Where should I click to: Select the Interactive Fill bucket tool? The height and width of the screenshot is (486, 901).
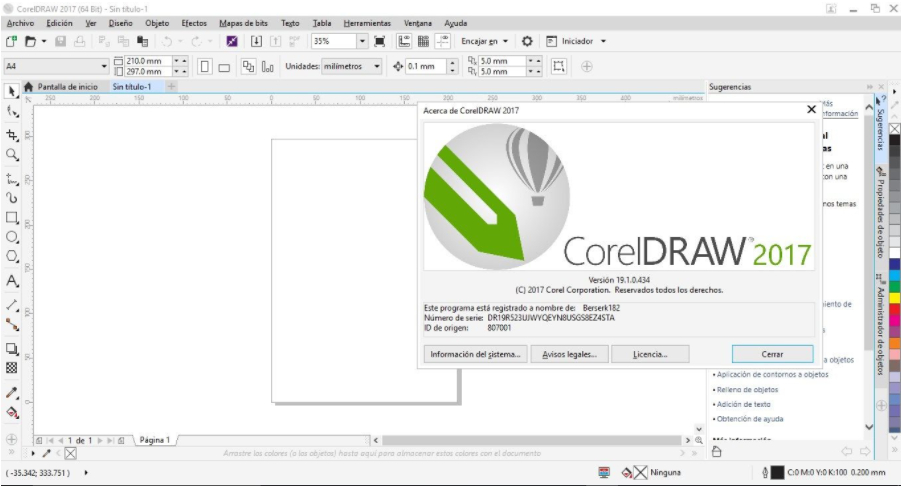11,412
